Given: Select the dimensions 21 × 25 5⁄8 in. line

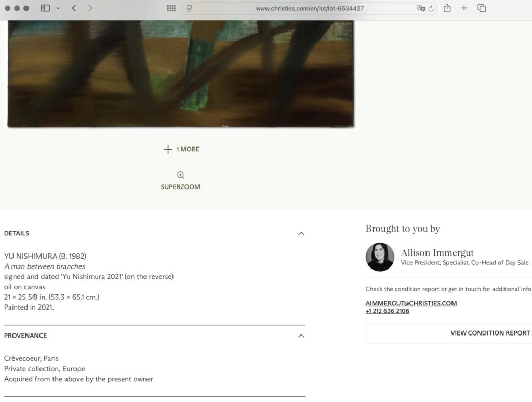Looking at the screenshot, I should (x=51, y=297).
